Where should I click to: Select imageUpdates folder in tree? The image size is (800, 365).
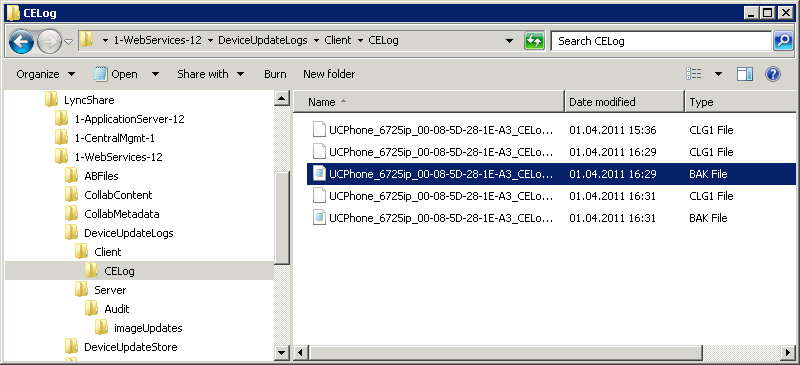pos(148,328)
